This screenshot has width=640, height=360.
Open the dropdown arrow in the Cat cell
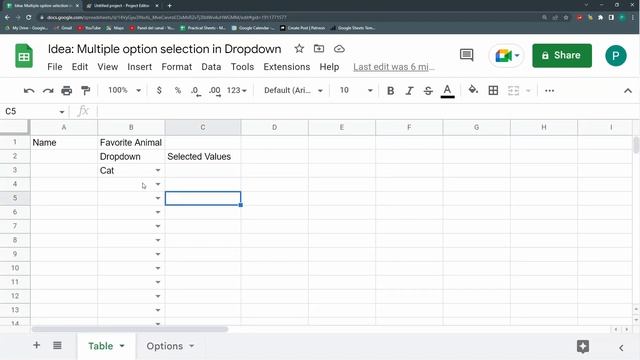point(158,170)
